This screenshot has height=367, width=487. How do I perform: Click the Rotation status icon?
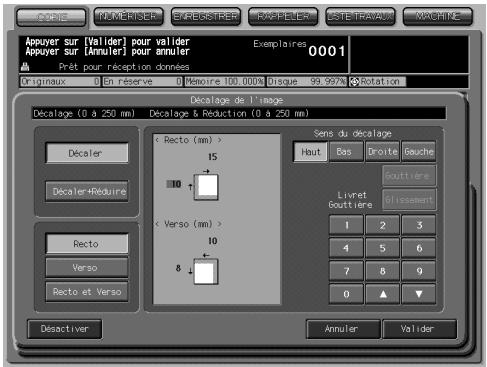pos(354,82)
